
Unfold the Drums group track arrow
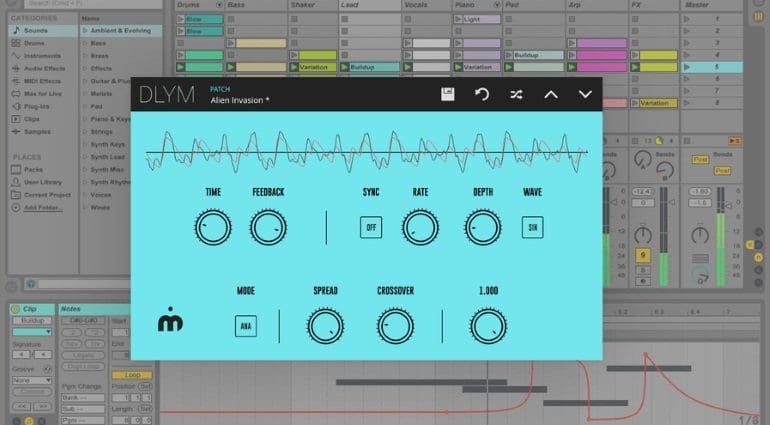(219, 5)
